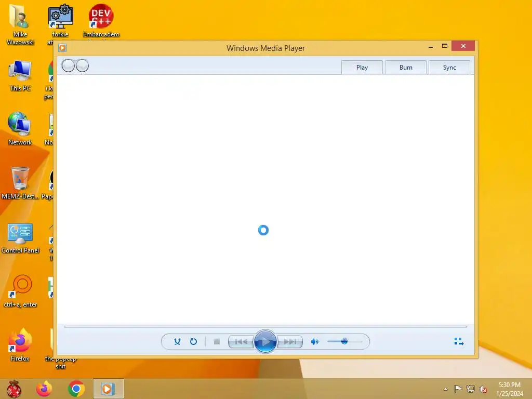
Task: Mute the player volume speaker icon
Action: click(x=314, y=342)
